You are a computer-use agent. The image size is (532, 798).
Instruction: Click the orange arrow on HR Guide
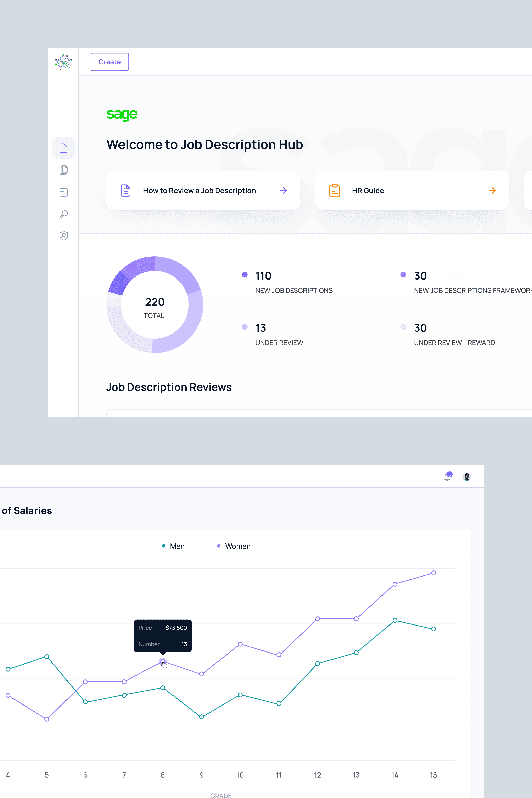492,191
